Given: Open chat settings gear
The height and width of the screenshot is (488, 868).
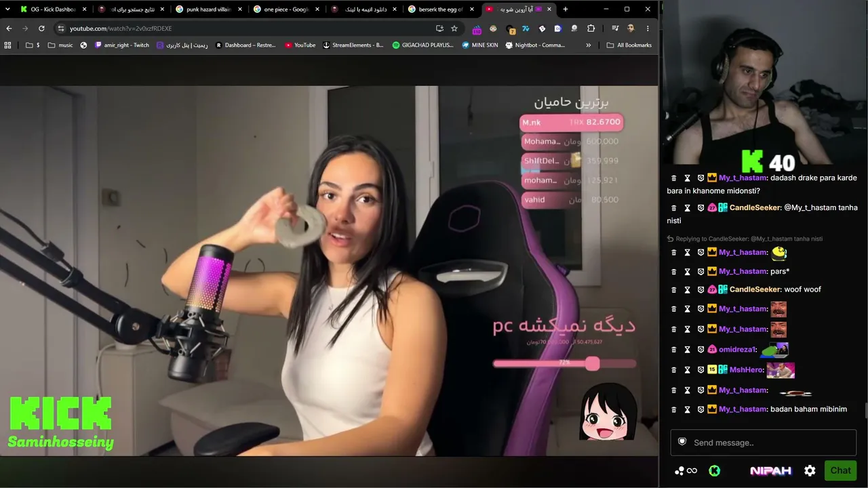Looking at the screenshot, I should coord(810,471).
